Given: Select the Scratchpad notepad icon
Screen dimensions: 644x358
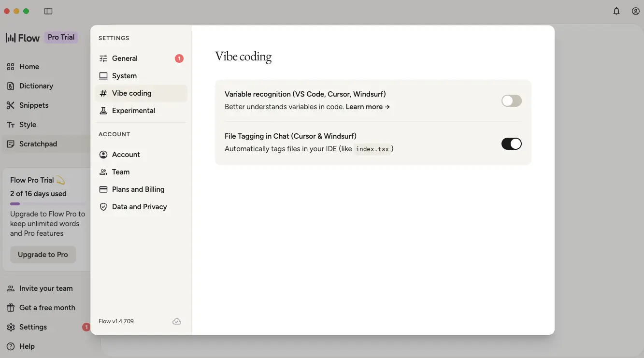Looking at the screenshot, I should (11, 143).
